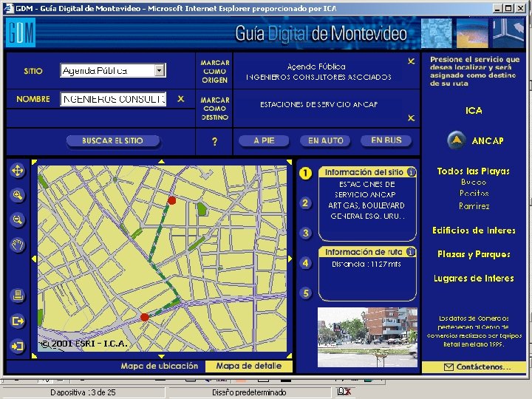This screenshot has height=399, width=532.
Task: Open info icon for Información de ruta
Action: tap(411, 252)
